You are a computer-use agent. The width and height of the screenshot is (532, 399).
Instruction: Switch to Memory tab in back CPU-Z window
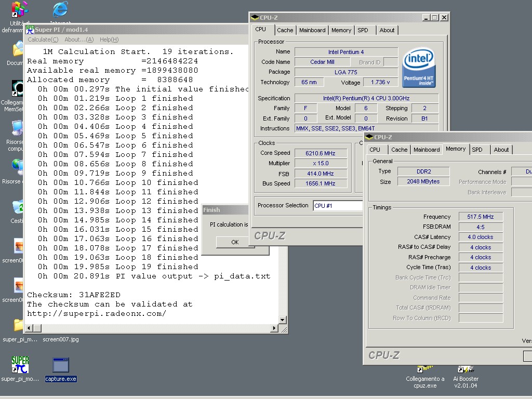341,30
